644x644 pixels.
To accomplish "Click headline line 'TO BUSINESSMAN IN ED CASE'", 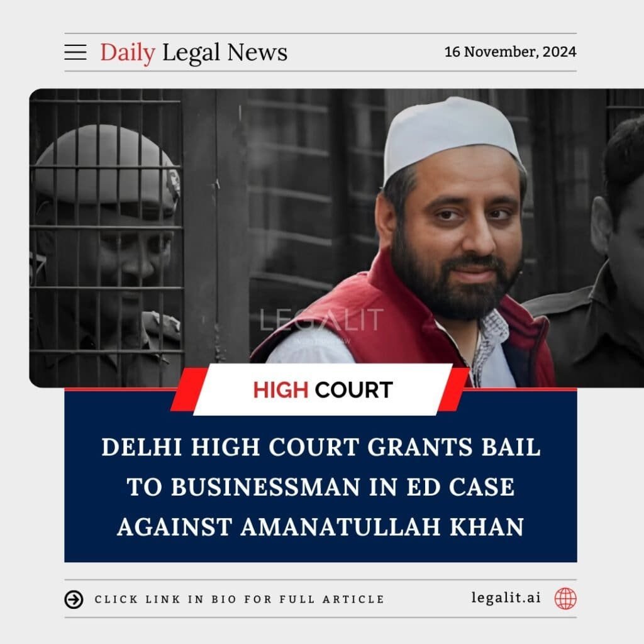I will tap(321, 487).
